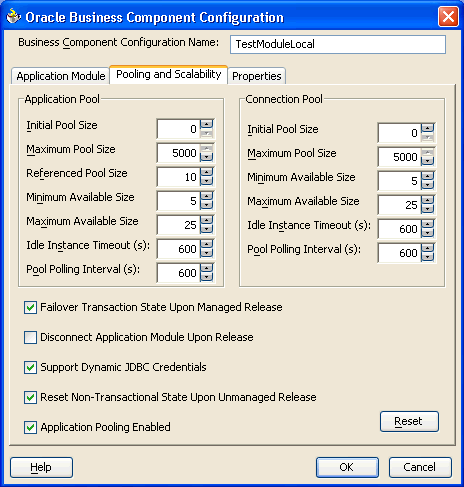The width and height of the screenshot is (464, 487).
Task: Cancel the configuration dialog
Action: (x=420, y=467)
